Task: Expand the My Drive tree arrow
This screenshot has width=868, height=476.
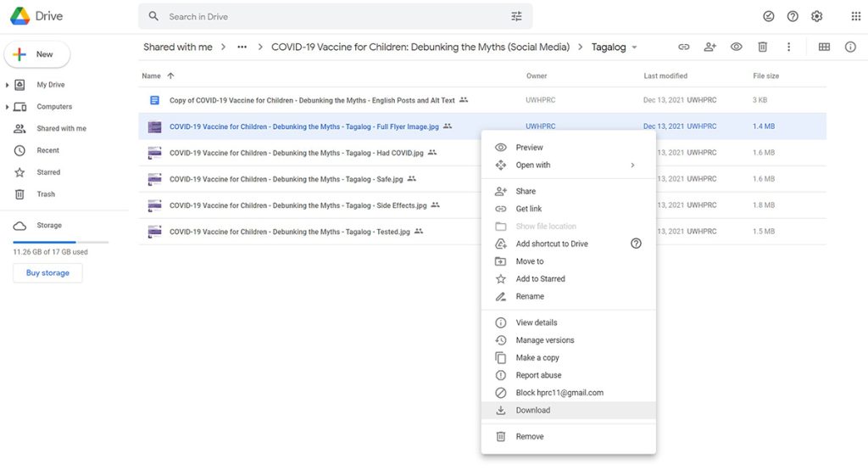Action: tap(7, 85)
